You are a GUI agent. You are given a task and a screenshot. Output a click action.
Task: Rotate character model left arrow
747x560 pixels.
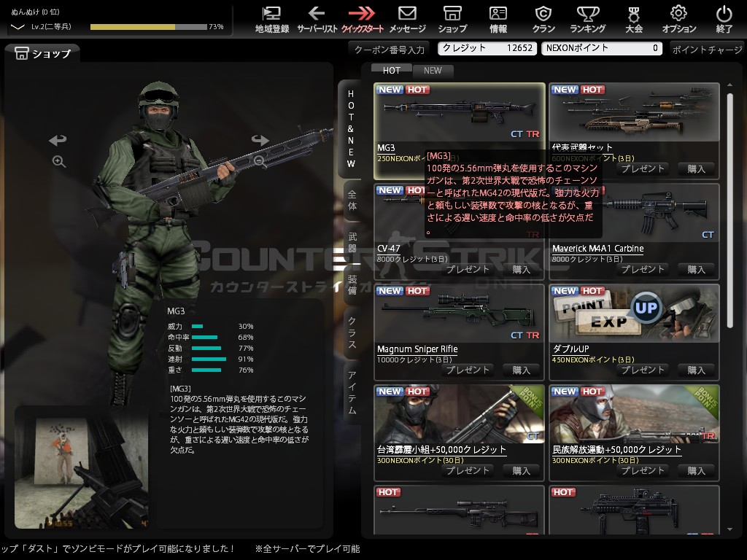click(58, 140)
